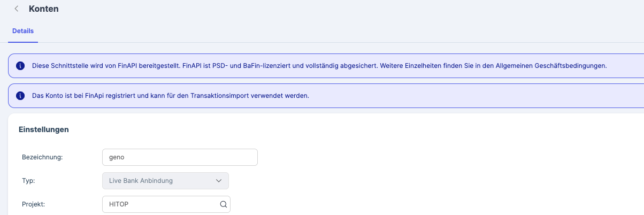Image resolution: width=644 pixels, height=215 pixels.
Task: Click the Projekt: field label
Action: click(34, 204)
